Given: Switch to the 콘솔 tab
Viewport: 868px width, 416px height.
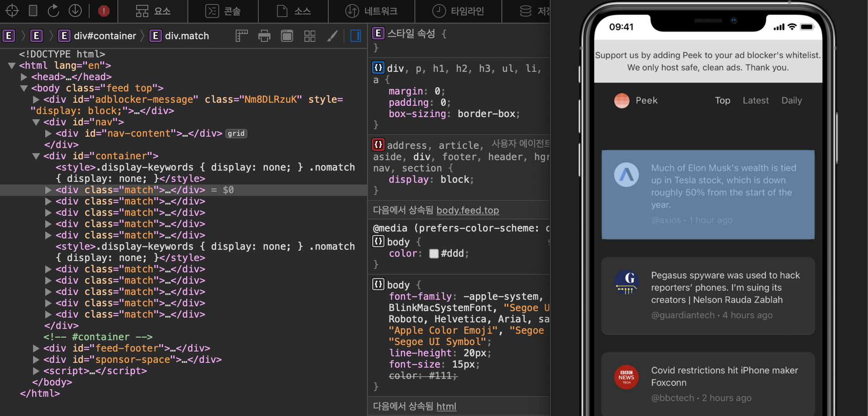Looking at the screenshot, I should pyautogui.click(x=223, y=11).
